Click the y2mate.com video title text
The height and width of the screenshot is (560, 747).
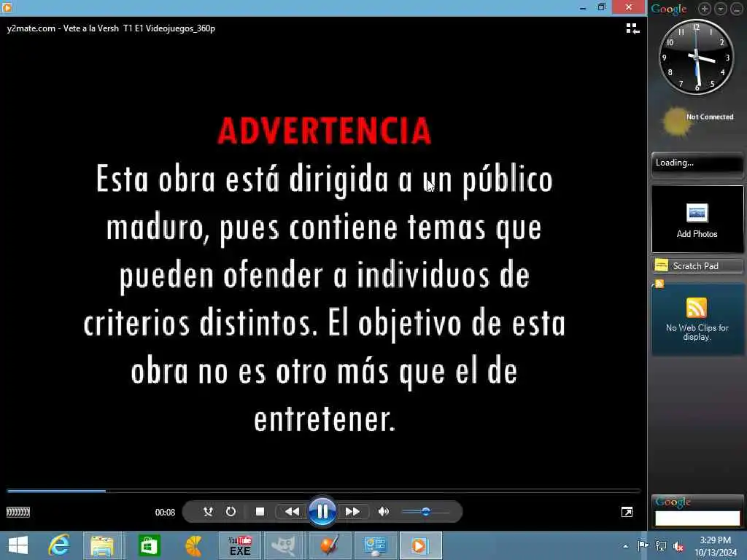click(111, 28)
